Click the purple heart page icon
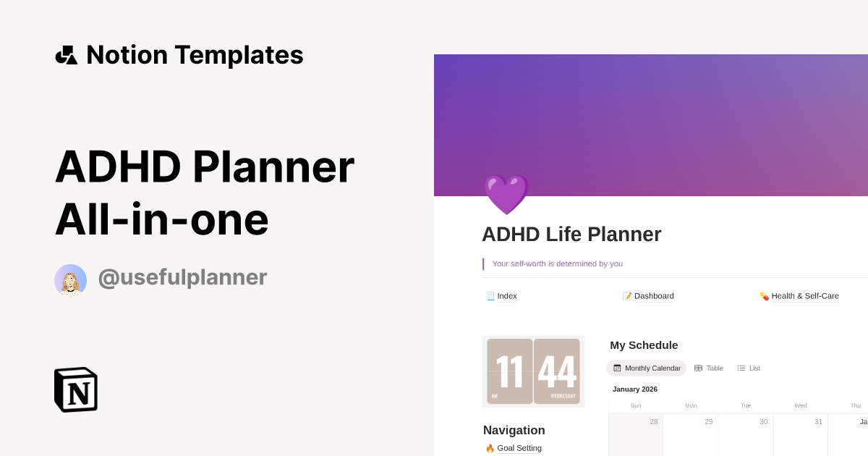This screenshot has height=456, width=868. 506,194
